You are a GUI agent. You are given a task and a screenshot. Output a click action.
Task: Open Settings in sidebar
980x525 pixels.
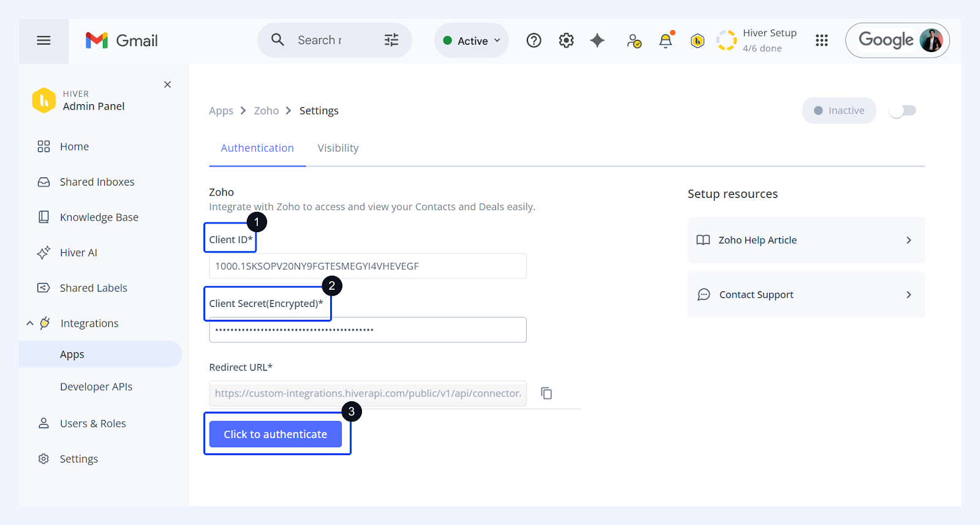[x=79, y=459]
